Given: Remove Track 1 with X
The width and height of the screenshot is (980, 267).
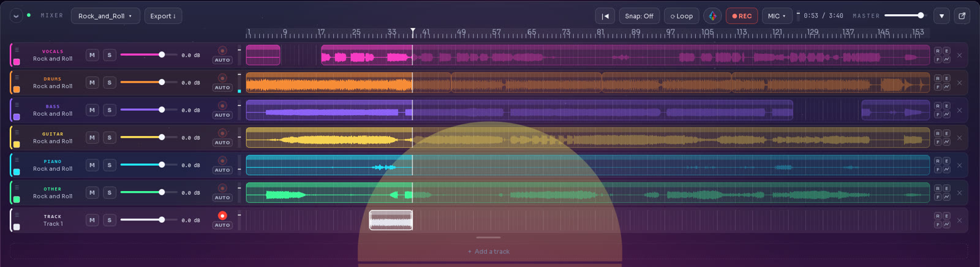Looking at the screenshot, I should 959,220.
